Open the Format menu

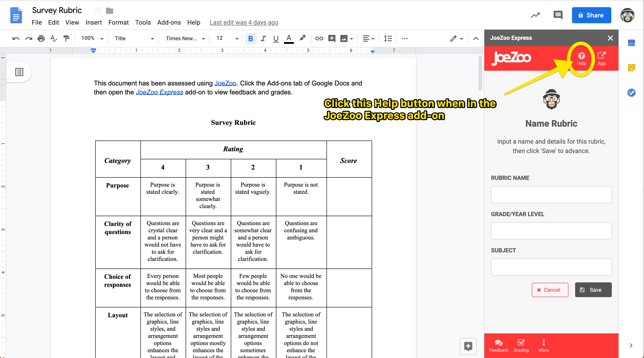click(x=118, y=23)
